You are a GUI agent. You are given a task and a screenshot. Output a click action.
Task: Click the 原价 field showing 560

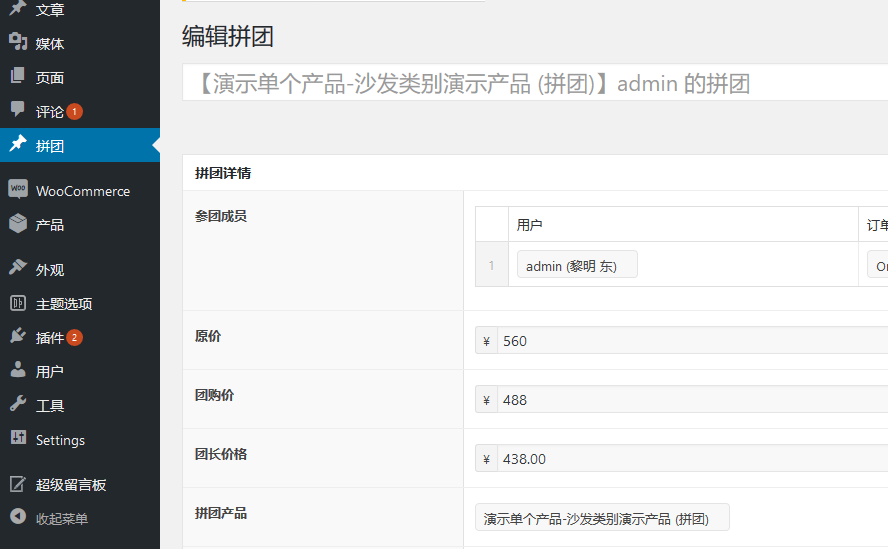(692, 341)
